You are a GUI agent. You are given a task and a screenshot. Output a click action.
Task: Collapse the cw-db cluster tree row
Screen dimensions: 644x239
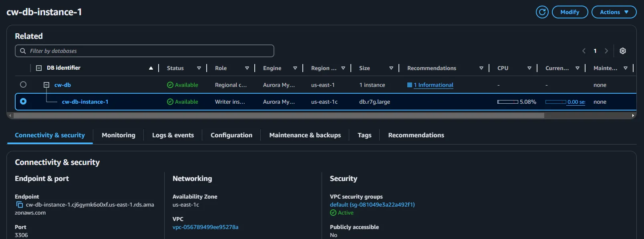tap(46, 85)
